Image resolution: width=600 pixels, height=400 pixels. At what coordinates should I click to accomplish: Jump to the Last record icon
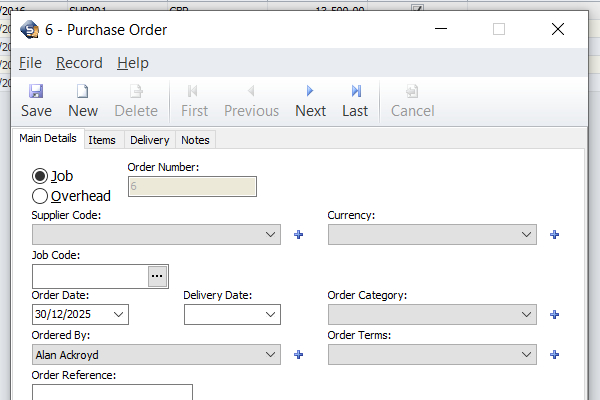coord(356,91)
